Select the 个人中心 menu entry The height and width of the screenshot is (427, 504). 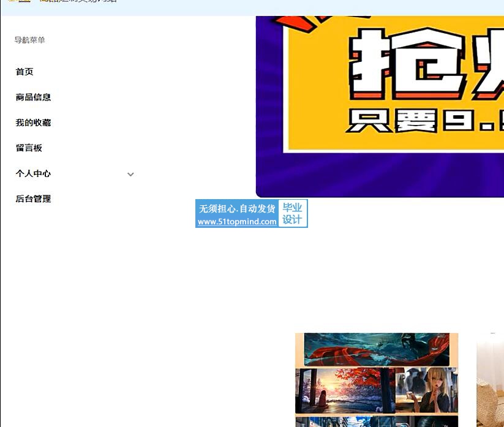click(x=33, y=173)
